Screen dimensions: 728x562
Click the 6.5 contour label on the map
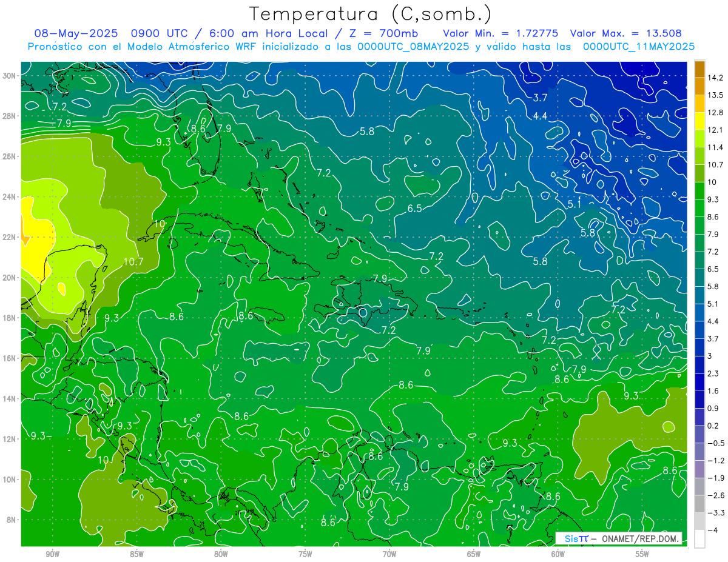[414, 209]
